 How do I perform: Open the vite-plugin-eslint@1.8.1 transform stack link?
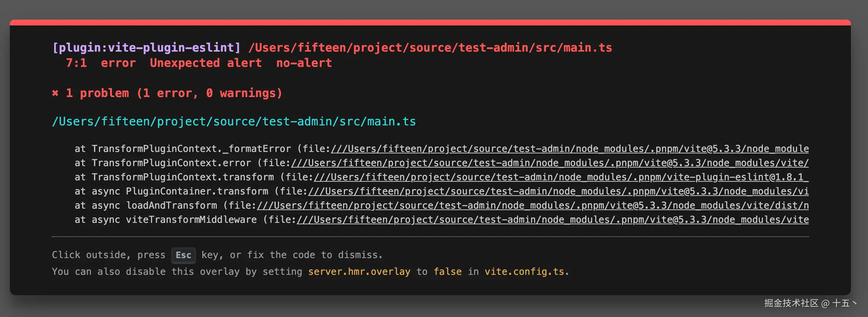click(x=560, y=177)
